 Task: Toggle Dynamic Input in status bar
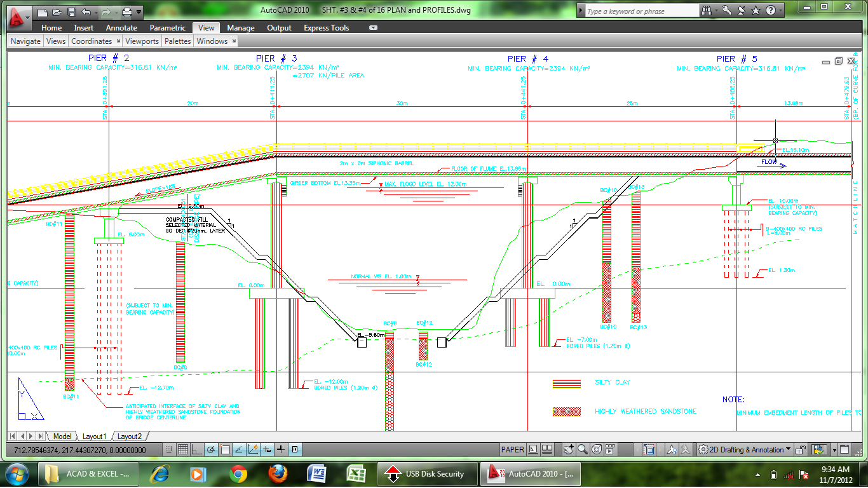[267, 450]
